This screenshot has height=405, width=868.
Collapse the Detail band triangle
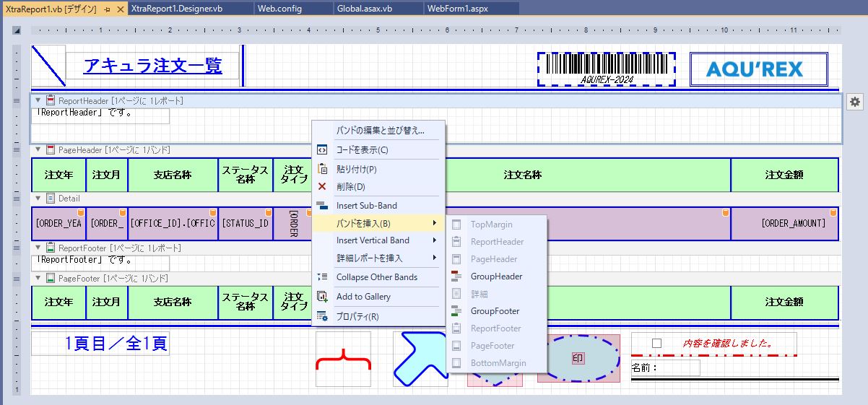pyautogui.click(x=38, y=198)
